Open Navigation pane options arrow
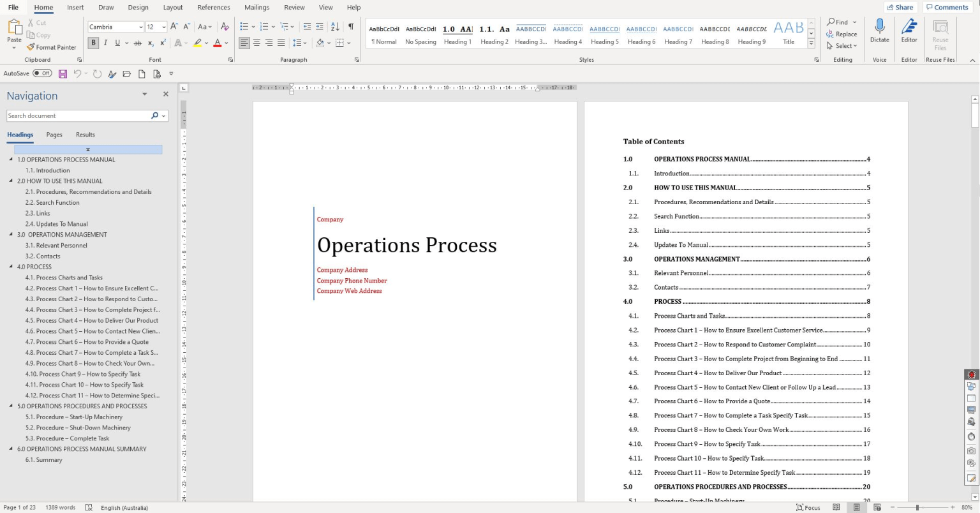The image size is (980, 513). [x=145, y=94]
